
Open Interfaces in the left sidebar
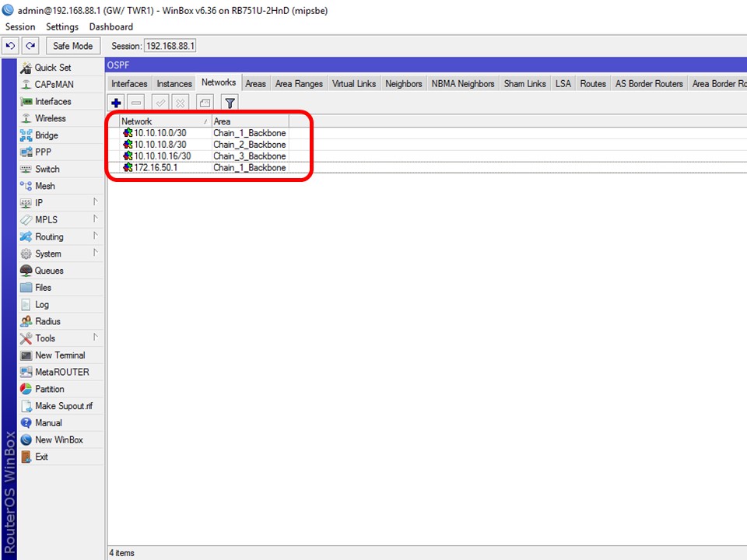point(61,101)
